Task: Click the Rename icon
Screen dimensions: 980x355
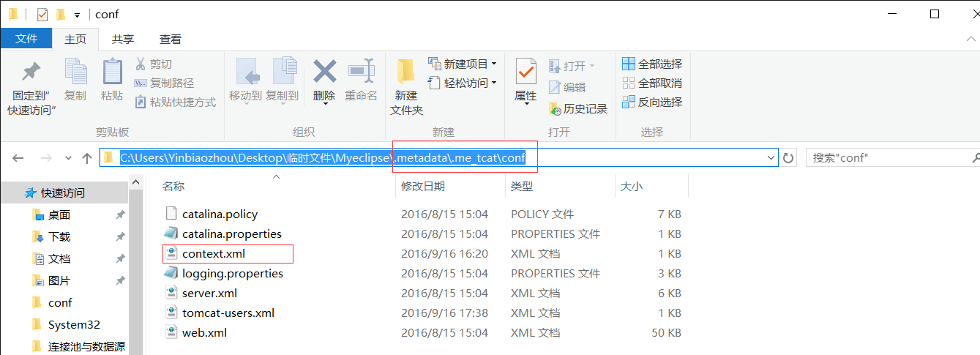Action: pyautogui.click(x=362, y=71)
